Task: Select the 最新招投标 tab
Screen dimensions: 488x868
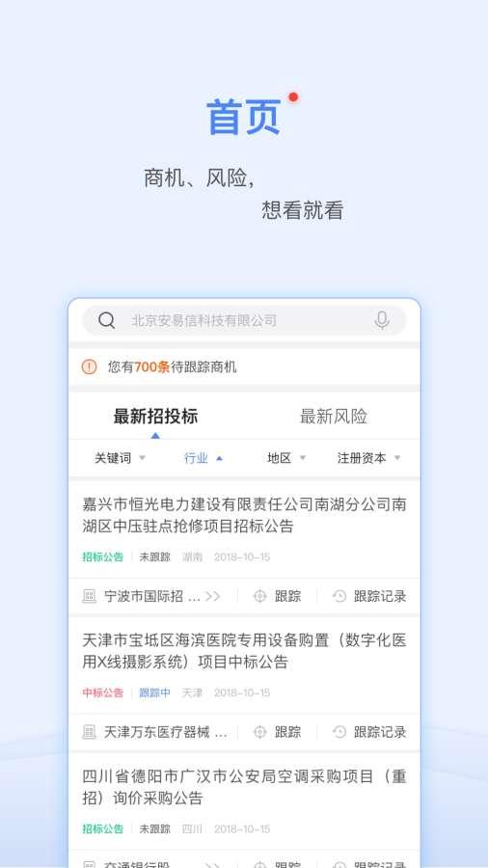Action: 155,417
